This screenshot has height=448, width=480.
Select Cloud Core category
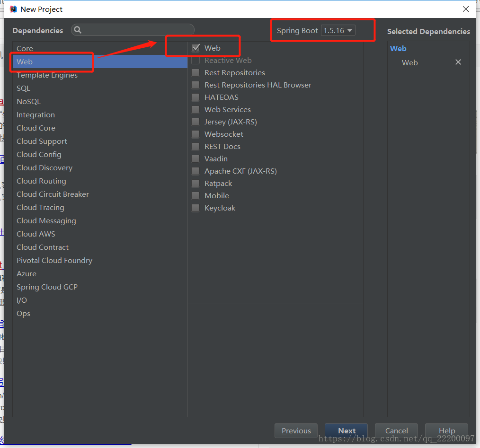[100, 128]
